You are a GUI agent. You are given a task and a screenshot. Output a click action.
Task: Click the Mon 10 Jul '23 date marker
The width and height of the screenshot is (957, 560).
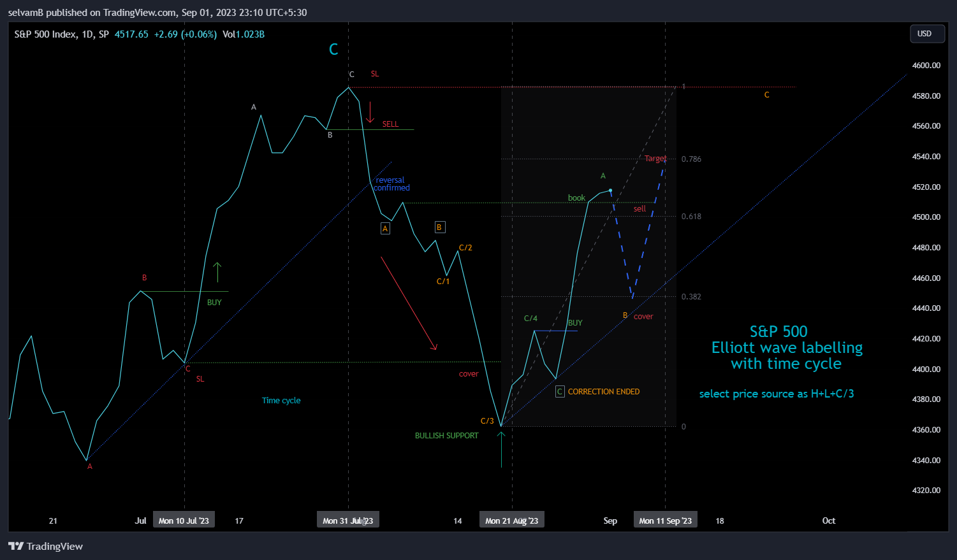tap(184, 521)
